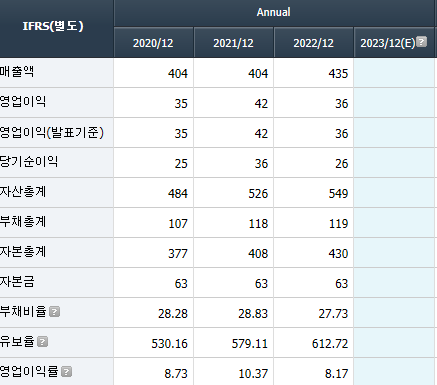Viewport: 437px width, 385px height.
Task: Click the 자본총계 row label
Action: point(23,252)
